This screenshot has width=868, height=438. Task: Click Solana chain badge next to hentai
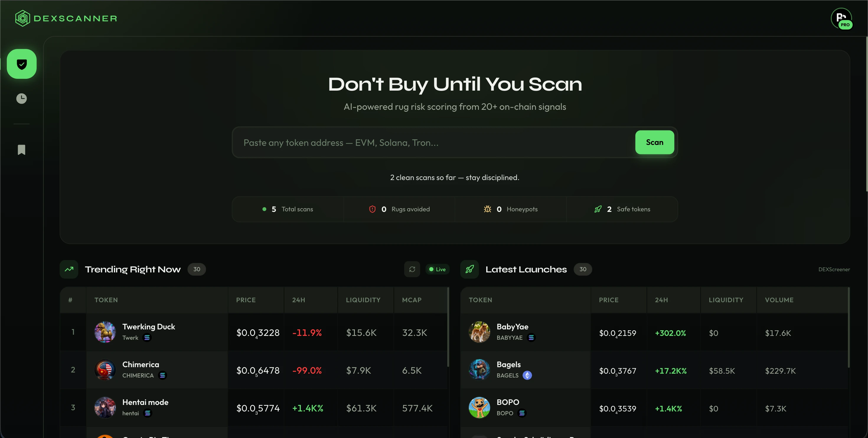tap(148, 413)
